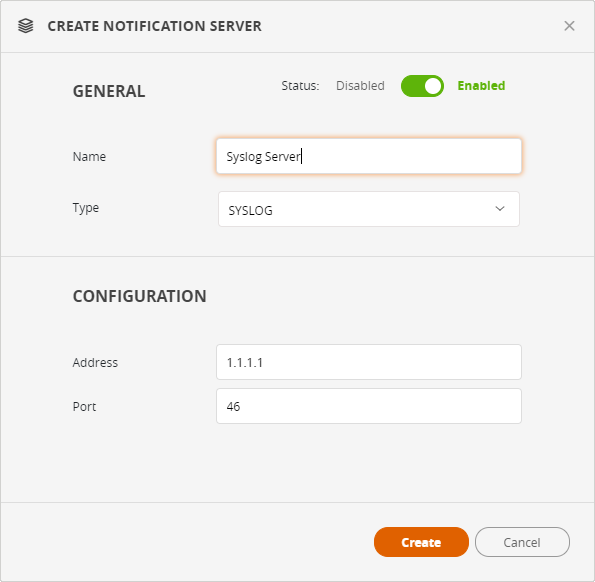Click the Create Notification Server title text
Screen dimensions: 595x582
click(x=154, y=26)
